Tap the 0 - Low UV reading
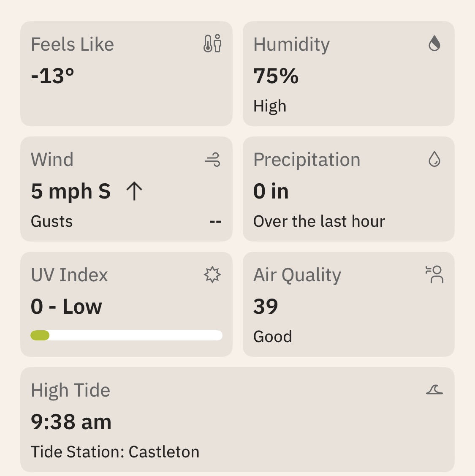 pyautogui.click(x=66, y=306)
